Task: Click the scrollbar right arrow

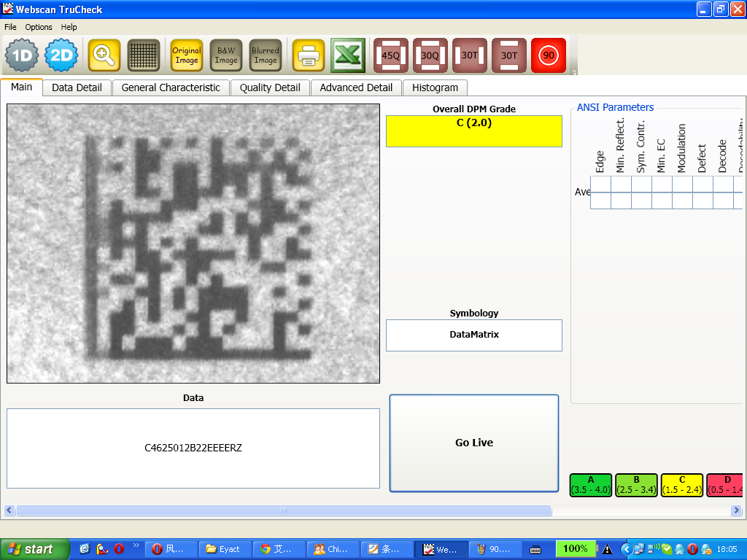Action: click(x=737, y=510)
